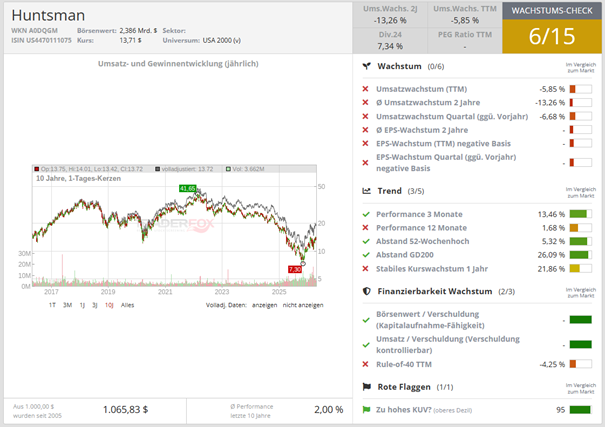Click the red X beside EPS-Wachstum (TTM) negative Basis
The image size is (605, 427).
coord(365,143)
